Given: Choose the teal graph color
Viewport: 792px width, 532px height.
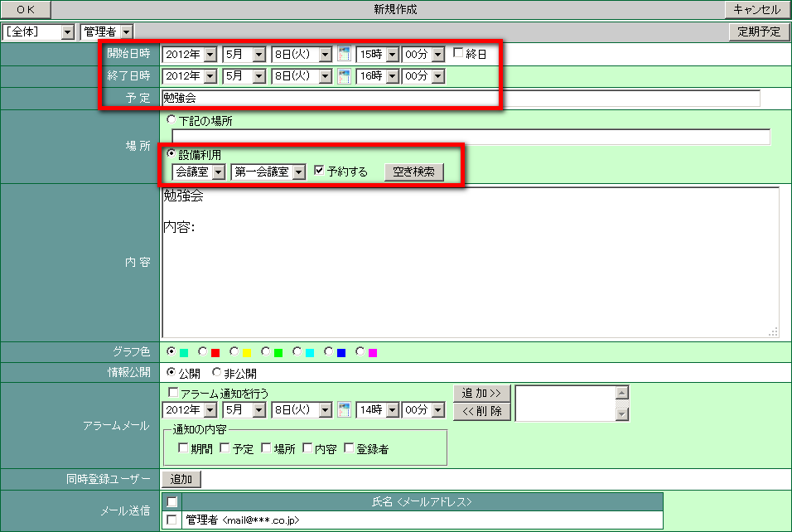Looking at the screenshot, I should pyautogui.click(x=171, y=351).
